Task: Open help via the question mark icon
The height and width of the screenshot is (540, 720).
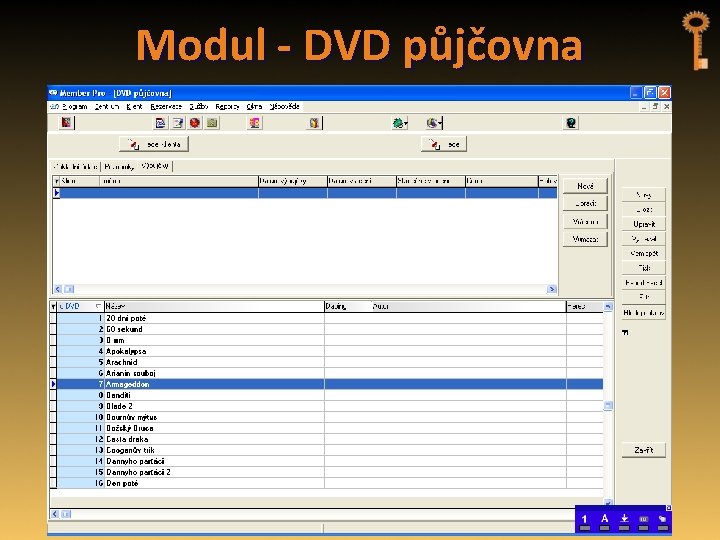Action: tap(571, 123)
